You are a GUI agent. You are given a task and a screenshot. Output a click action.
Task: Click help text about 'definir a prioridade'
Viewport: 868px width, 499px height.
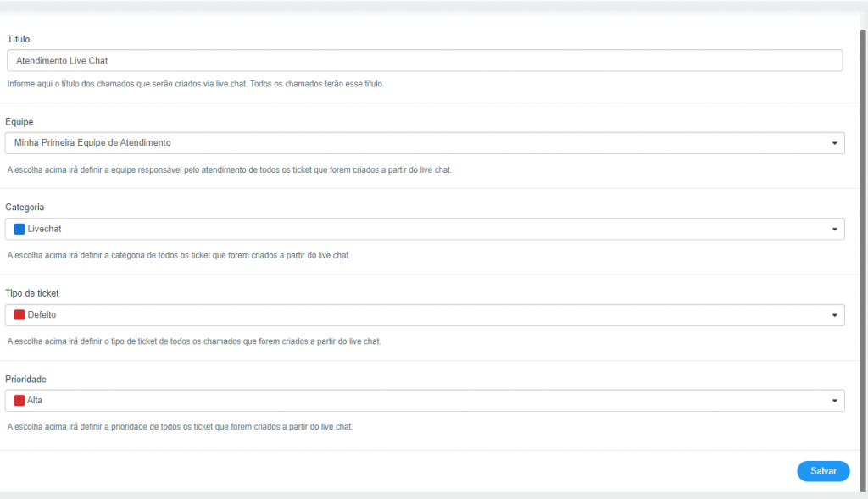pyautogui.click(x=180, y=426)
